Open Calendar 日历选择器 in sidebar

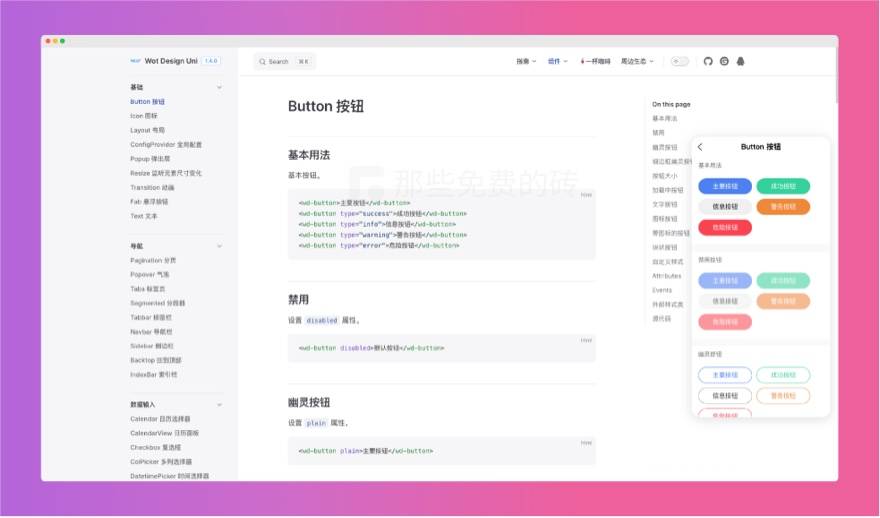coord(160,419)
